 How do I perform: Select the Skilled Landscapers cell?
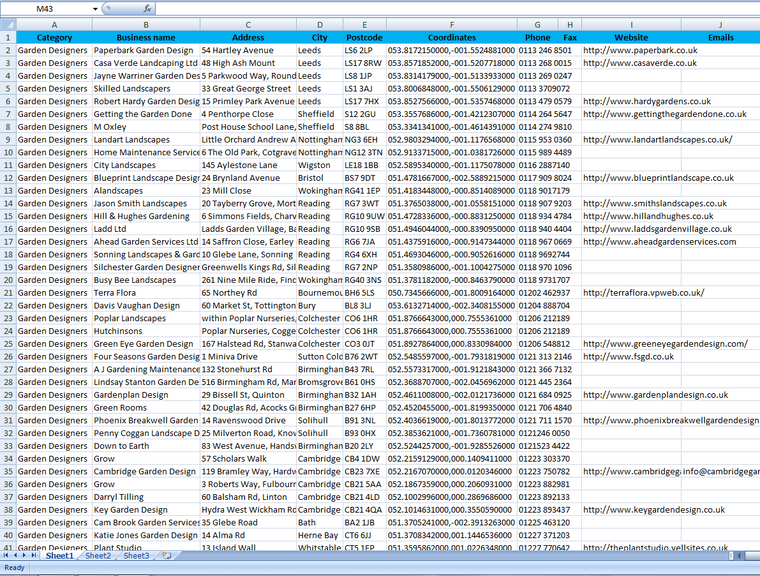coord(146,89)
